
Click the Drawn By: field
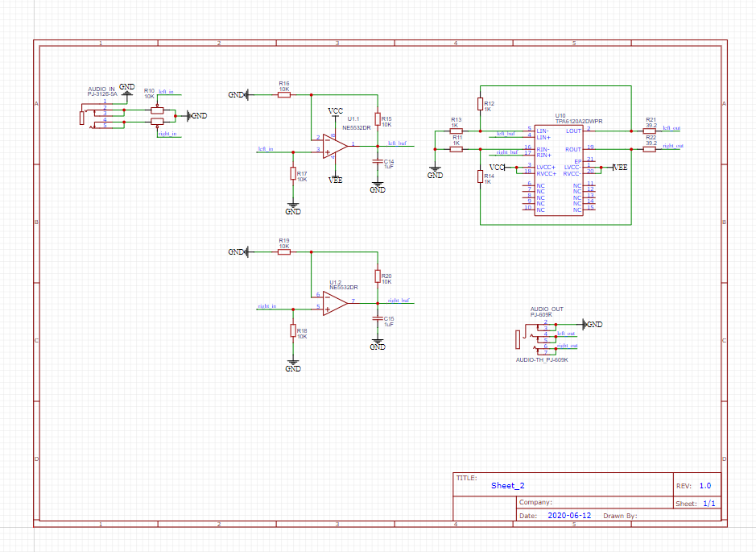[620, 516]
